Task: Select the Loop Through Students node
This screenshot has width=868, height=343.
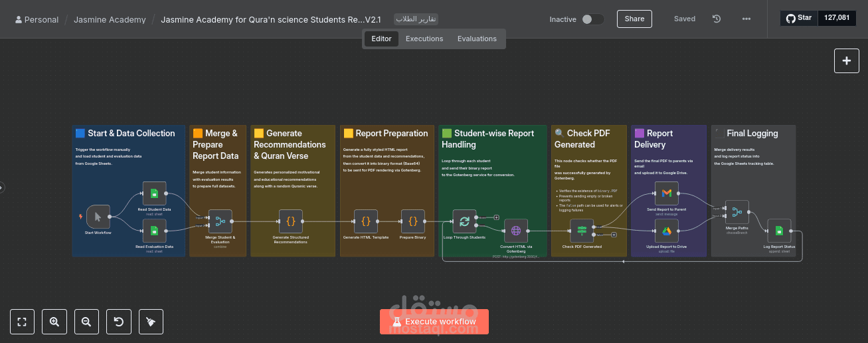Action: pos(464,221)
